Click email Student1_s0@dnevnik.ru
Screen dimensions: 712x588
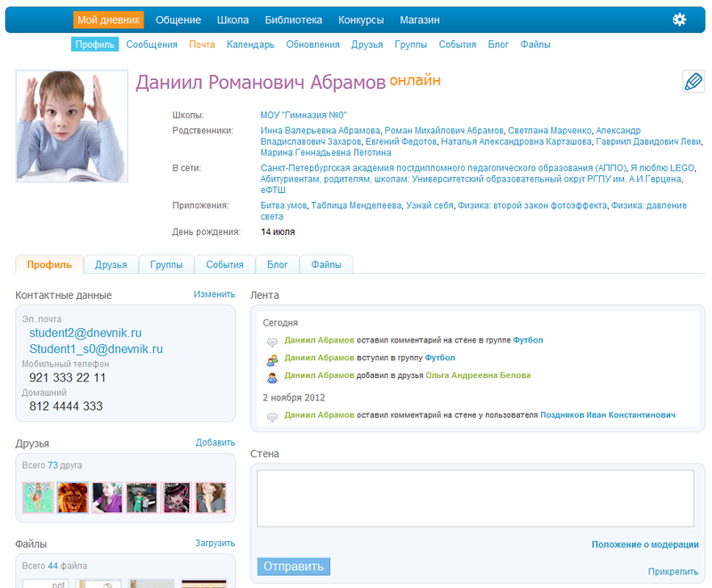point(96,349)
